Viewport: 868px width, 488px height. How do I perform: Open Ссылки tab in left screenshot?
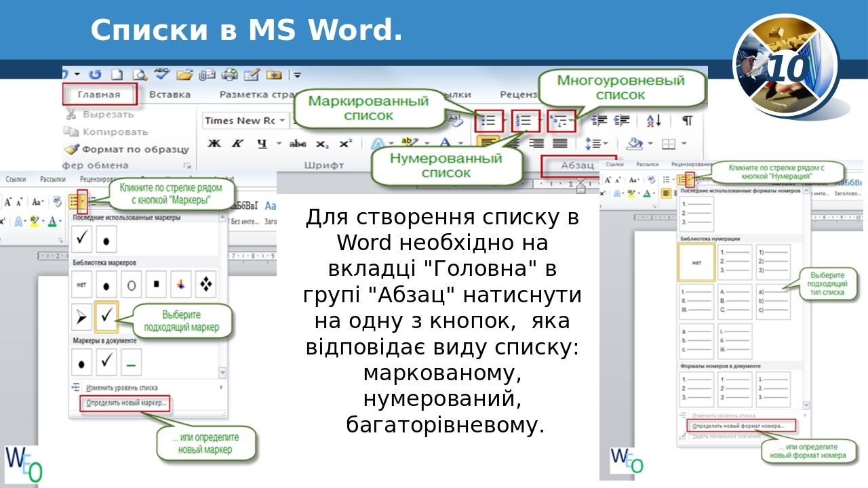coord(16,180)
